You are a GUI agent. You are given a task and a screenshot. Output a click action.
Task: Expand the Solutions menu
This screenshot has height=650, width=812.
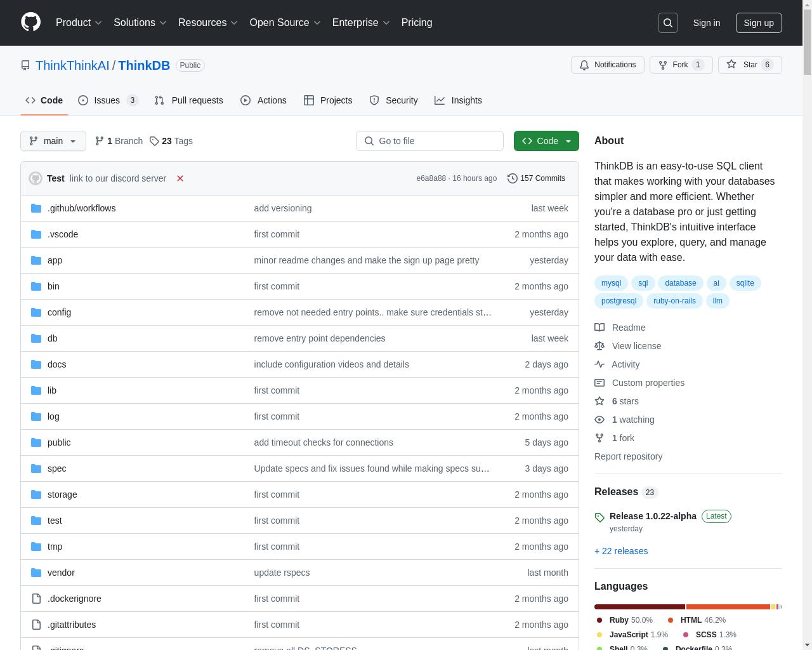point(140,22)
